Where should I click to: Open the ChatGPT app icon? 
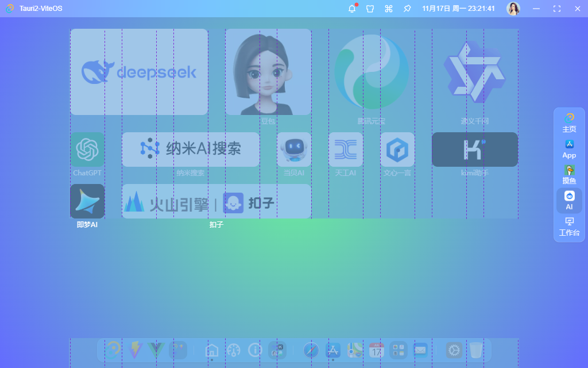[x=87, y=149]
